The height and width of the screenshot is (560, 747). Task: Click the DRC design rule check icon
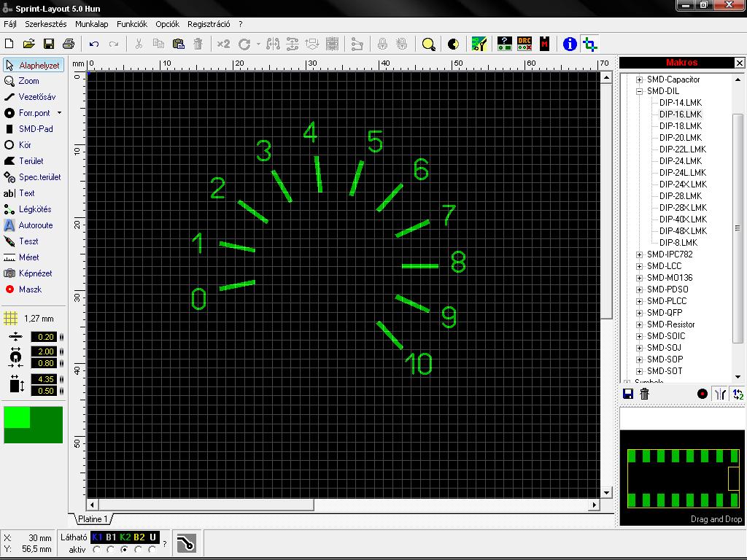[x=525, y=44]
